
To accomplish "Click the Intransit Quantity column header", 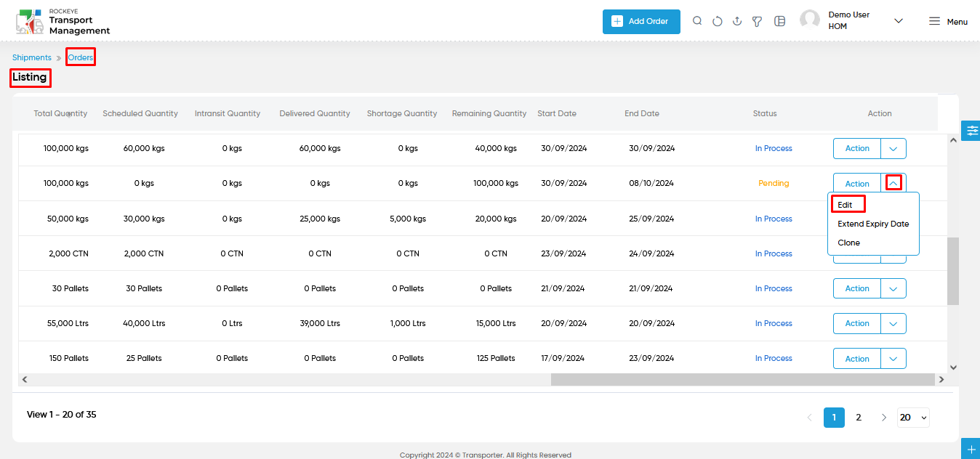I will (228, 113).
